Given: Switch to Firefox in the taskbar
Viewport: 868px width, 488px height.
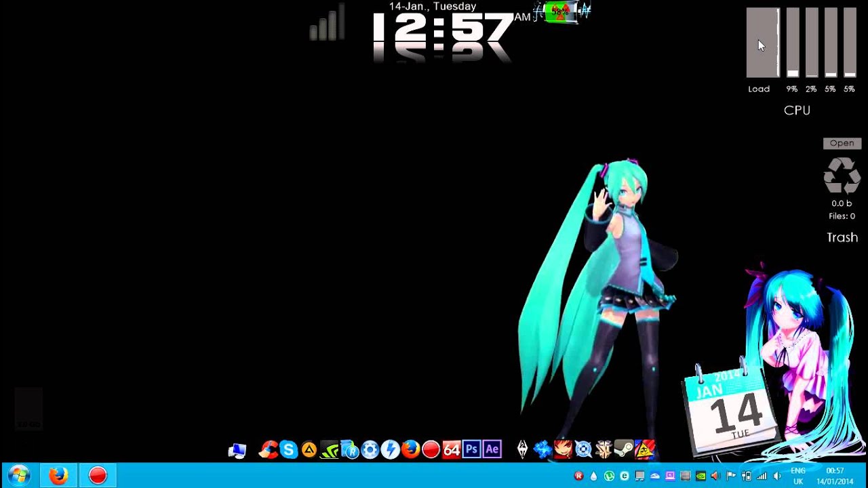Looking at the screenshot, I should point(58,476).
